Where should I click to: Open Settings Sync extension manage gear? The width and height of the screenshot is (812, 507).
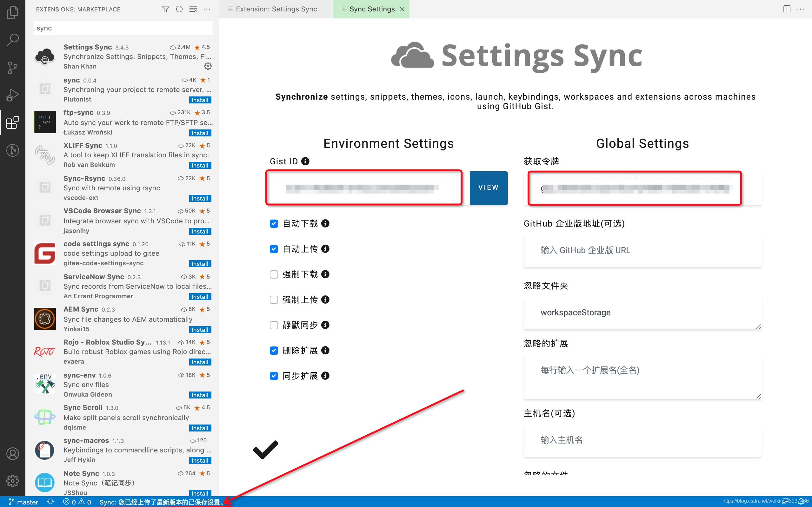click(208, 66)
